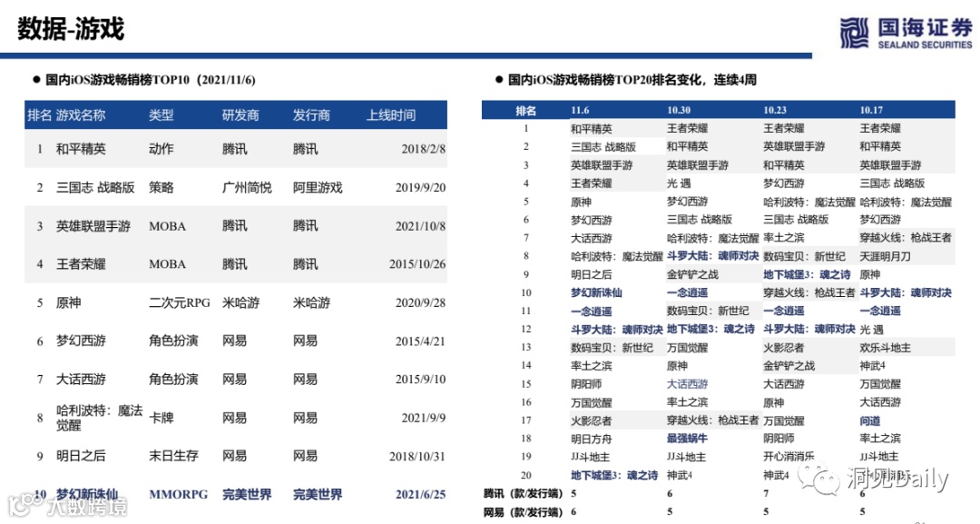Click the heading 国内iOS游戏畅销榜TOP20排名变化，连续4周

[632, 79]
